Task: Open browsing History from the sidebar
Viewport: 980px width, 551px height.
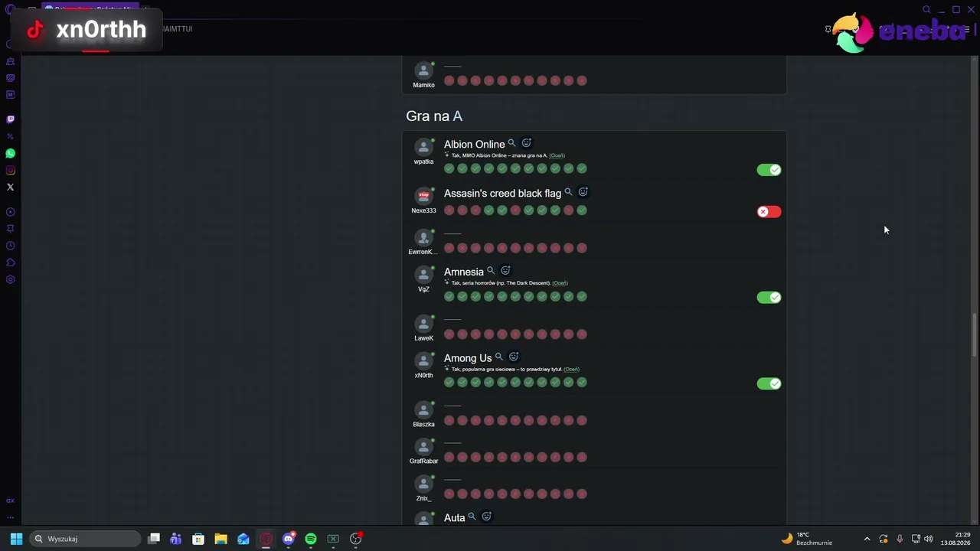Action: point(11,246)
